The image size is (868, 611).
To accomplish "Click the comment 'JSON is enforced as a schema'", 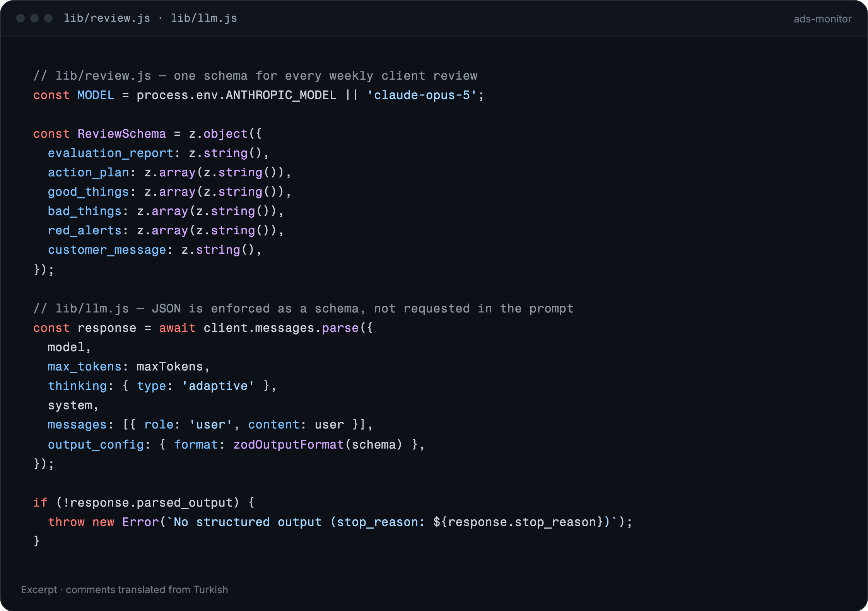I will [x=255, y=309].
